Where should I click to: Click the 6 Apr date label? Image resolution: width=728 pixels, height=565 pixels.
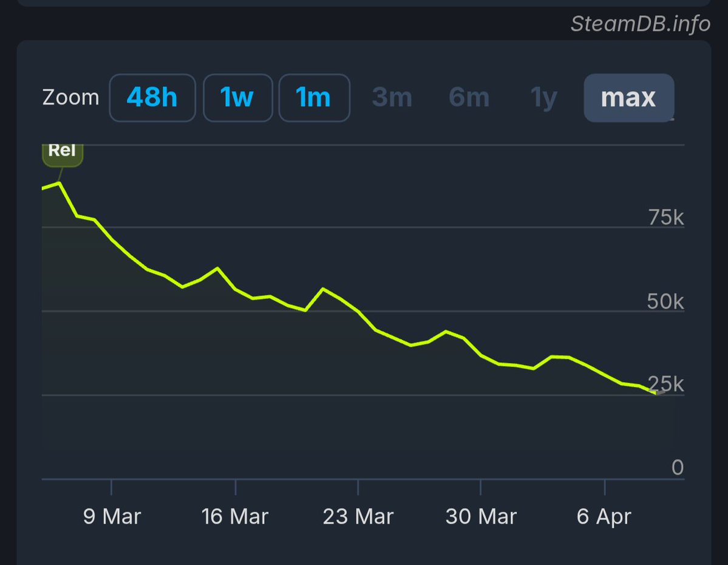(604, 516)
